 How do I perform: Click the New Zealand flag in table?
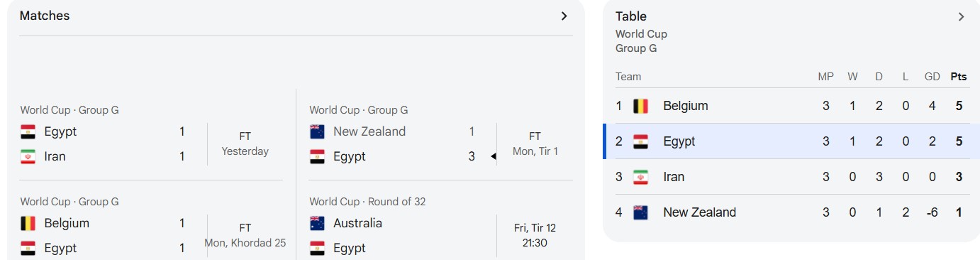[x=640, y=212]
